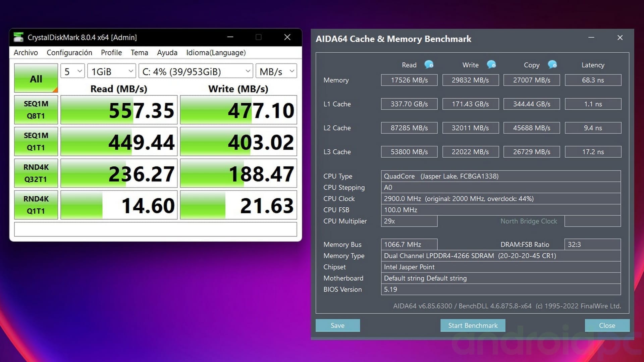Click the L3 Cache latency value 17.2 ns
Screen dimensions: 644x362
pos(593,152)
